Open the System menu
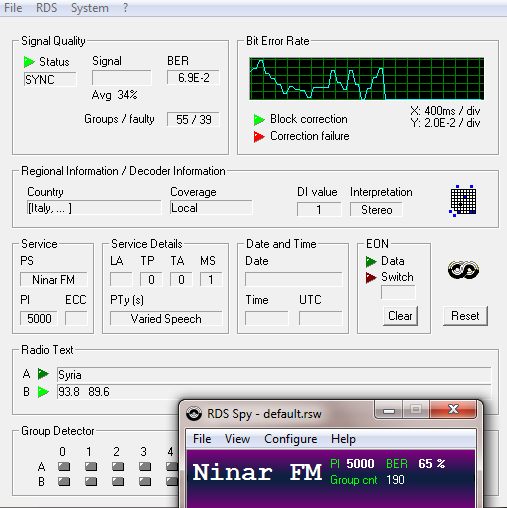This screenshot has width=507, height=508. click(x=90, y=8)
